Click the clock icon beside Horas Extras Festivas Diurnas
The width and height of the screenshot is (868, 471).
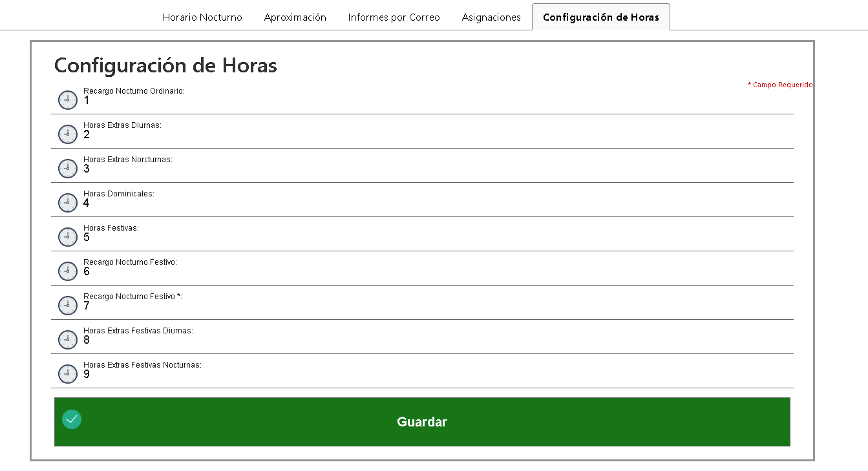(68, 340)
